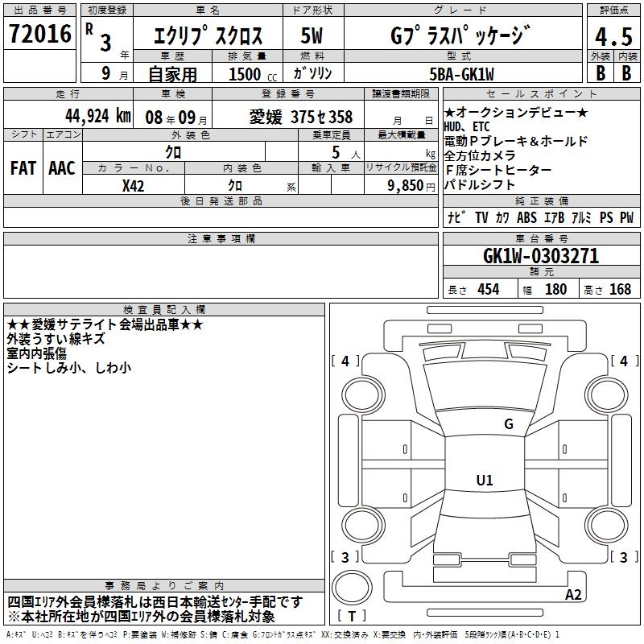This screenshot has width=644, height=644.
Task: Click the ABS equipment code
Action: tap(526, 217)
